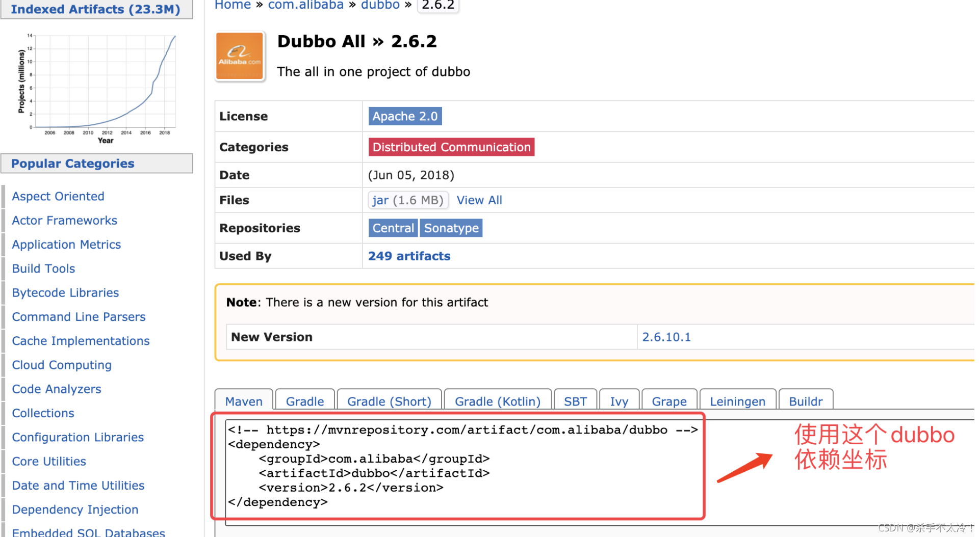Download the jar (1.6 MB) file

pyautogui.click(x=408, y=200)
